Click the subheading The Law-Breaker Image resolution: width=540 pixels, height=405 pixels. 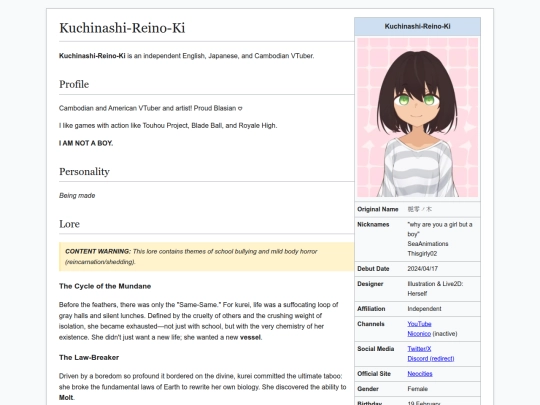pos(89,357)
